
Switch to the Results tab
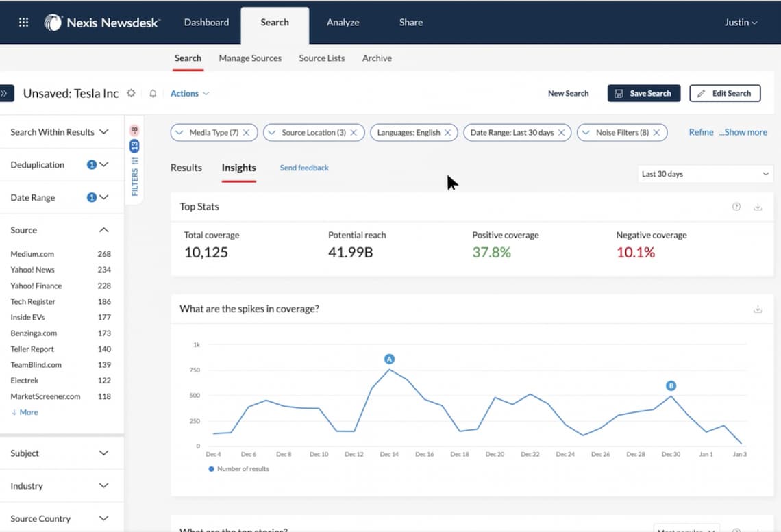click(186, 168)
